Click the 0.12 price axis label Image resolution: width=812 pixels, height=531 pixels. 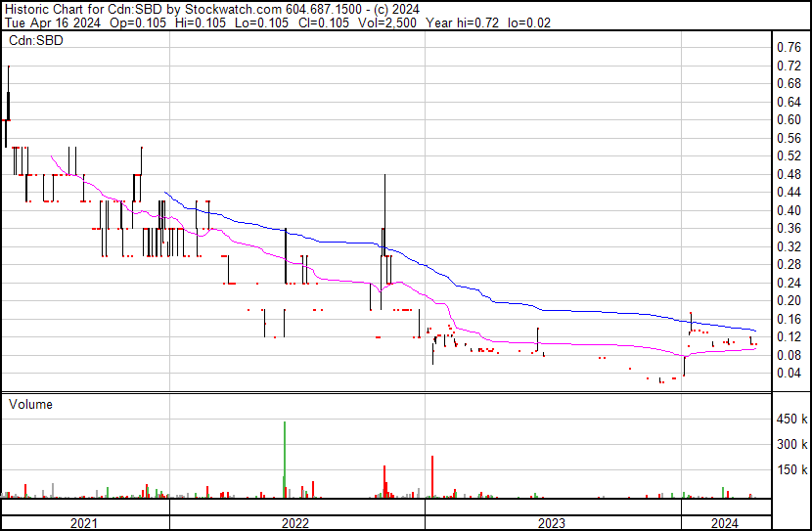click(789, 337)
